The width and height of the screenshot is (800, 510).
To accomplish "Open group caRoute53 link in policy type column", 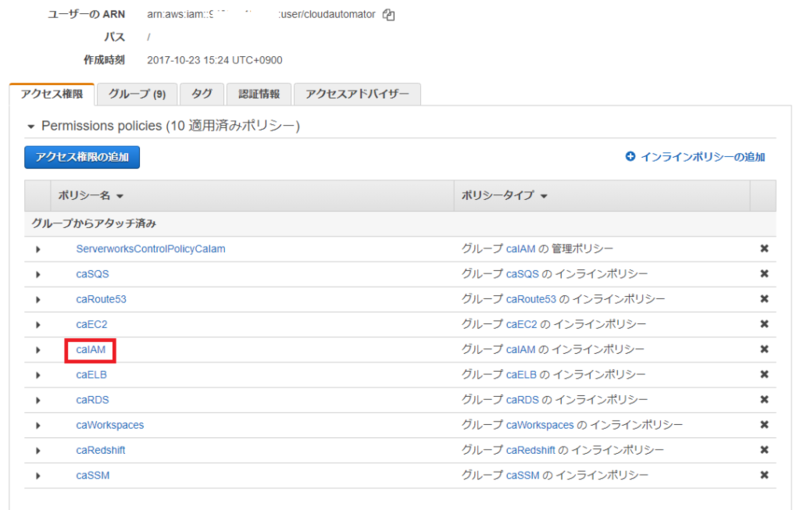I will tap(531, 299).
